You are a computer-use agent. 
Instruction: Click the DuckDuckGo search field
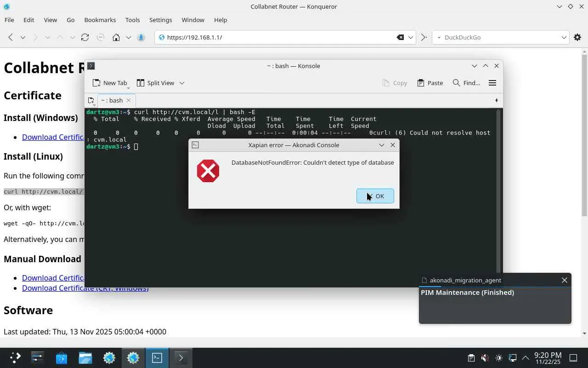tap(501, 37)
